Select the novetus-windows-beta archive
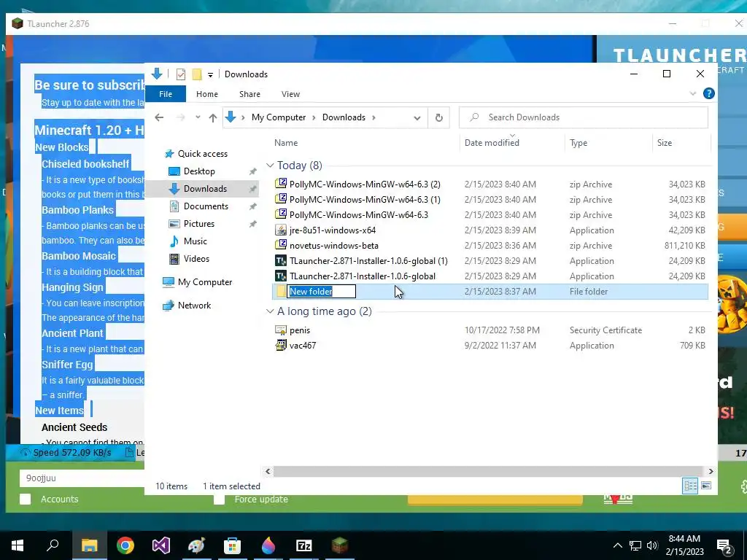Image resolution: width=747 pixels, height=560 pixels. [333, 246]
